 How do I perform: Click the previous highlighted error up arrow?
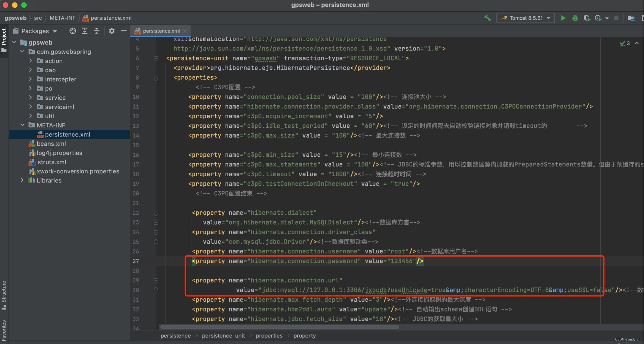tap(637, 43)
